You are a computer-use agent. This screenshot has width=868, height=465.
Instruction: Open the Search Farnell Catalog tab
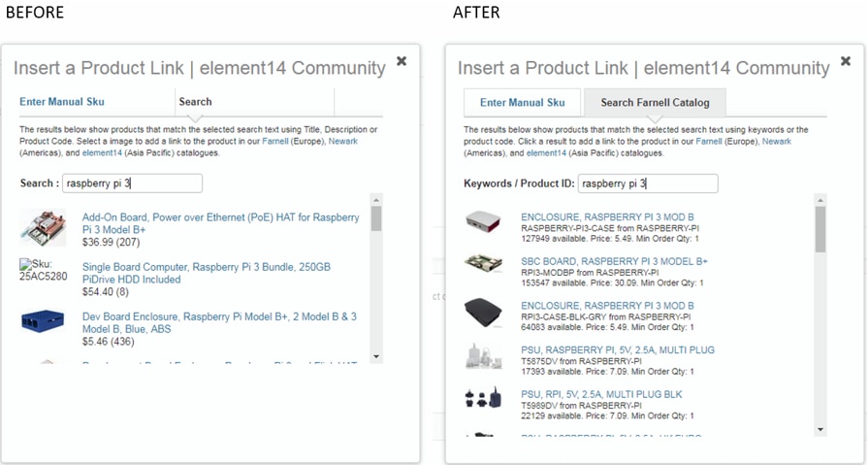[655, 103]
